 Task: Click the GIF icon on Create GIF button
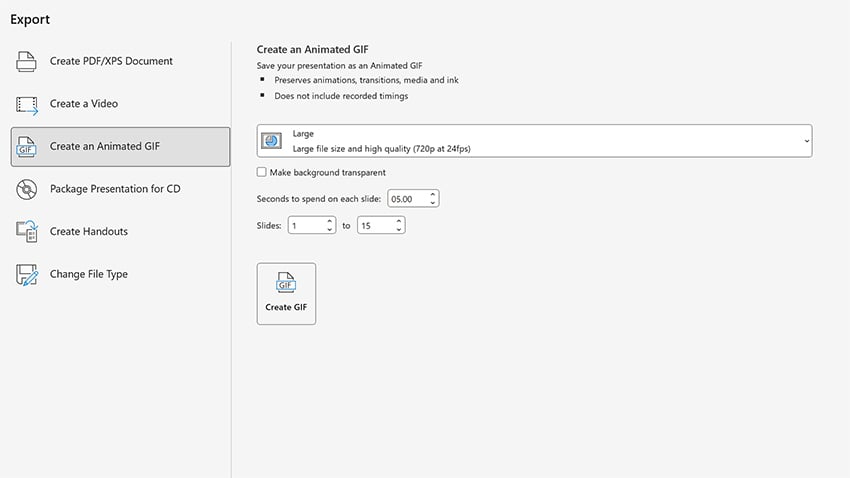point(286,284)
